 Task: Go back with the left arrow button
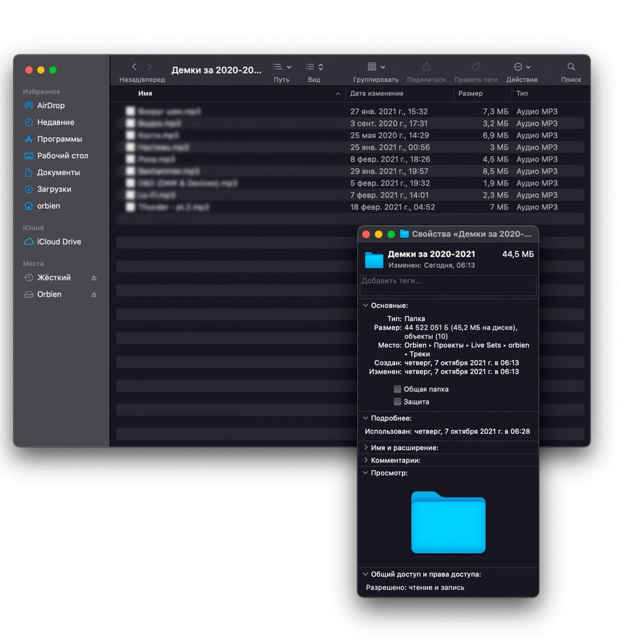click(x=134, y=67)
